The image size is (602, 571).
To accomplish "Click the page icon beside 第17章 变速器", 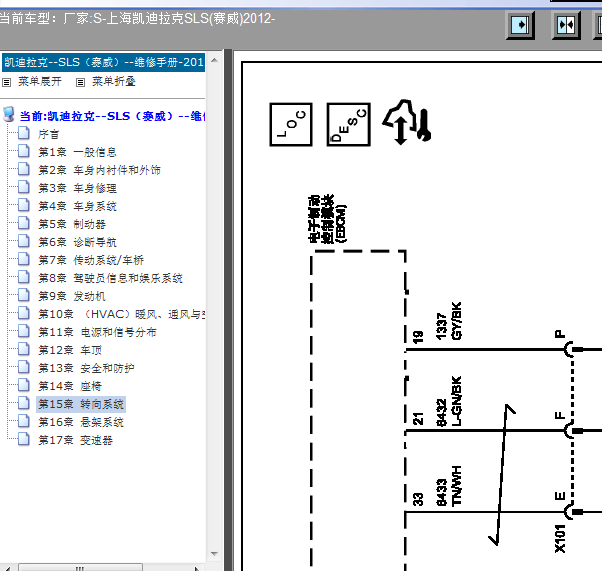I will tap(24, 439).
